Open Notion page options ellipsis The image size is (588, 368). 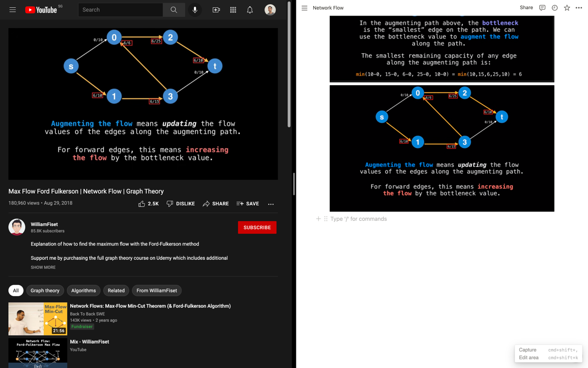point(579,8)
